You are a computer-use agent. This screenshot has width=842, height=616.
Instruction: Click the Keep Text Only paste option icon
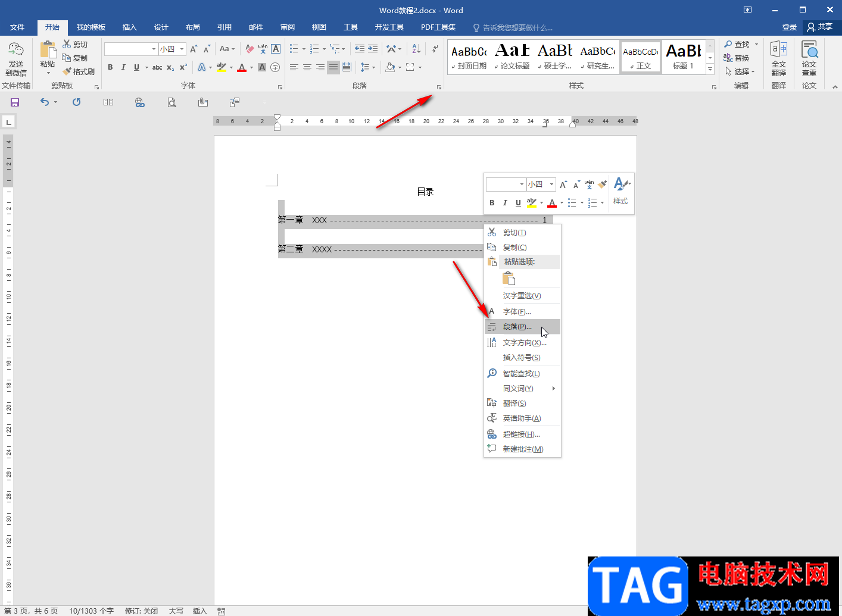509,279
